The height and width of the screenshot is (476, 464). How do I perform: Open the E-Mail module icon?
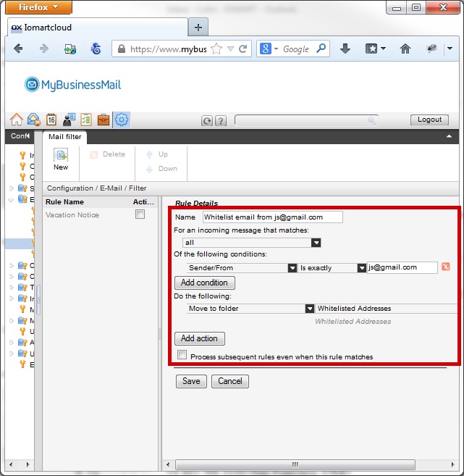(x=33, y=120)
